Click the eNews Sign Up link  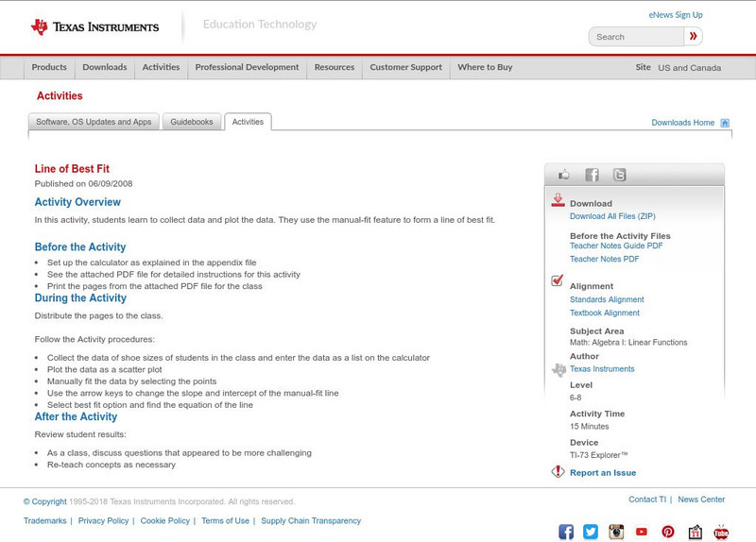[676, 15]
